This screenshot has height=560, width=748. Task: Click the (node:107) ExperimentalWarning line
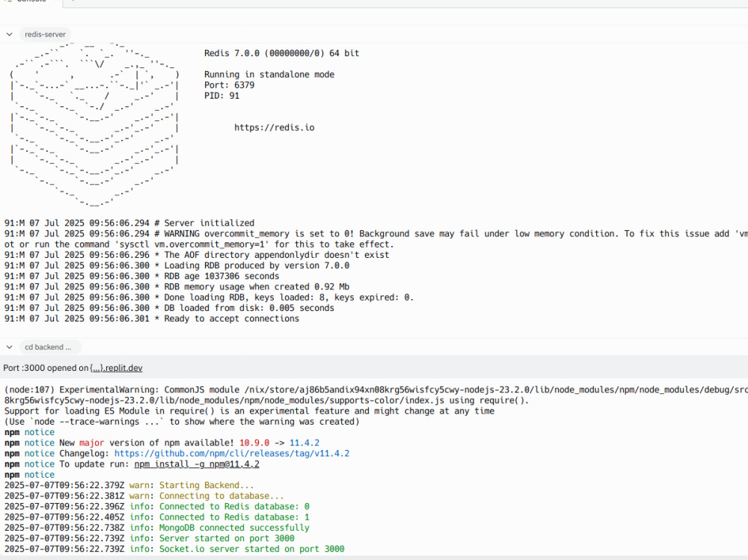376,390
